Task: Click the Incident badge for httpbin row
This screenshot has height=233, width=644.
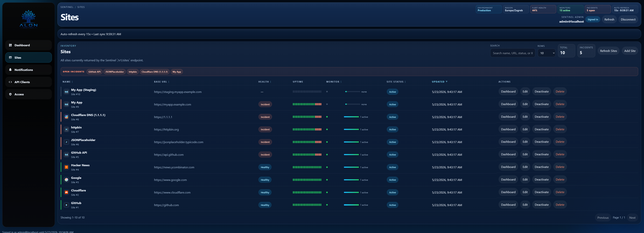Action: tap(265, 129)
